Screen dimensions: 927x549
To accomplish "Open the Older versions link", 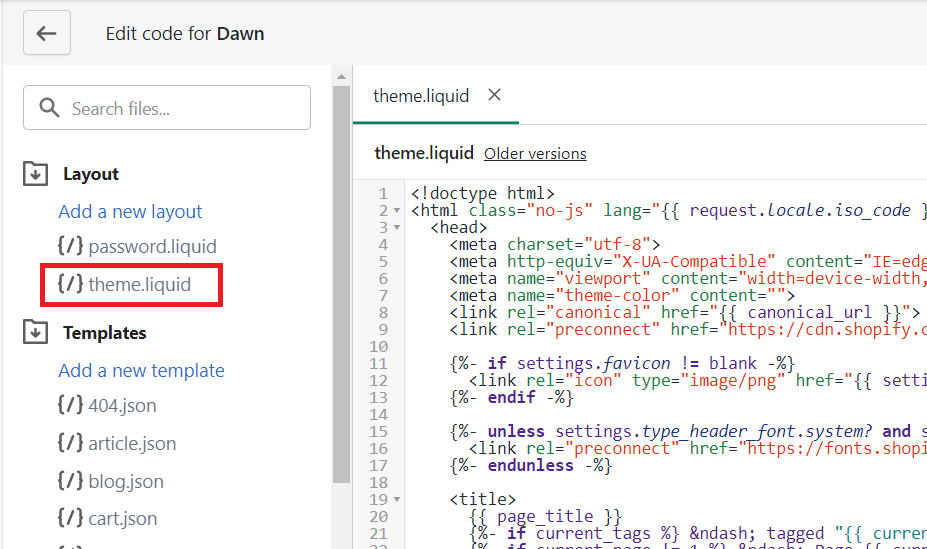I will pyautogui.click(x=535, y=154).
